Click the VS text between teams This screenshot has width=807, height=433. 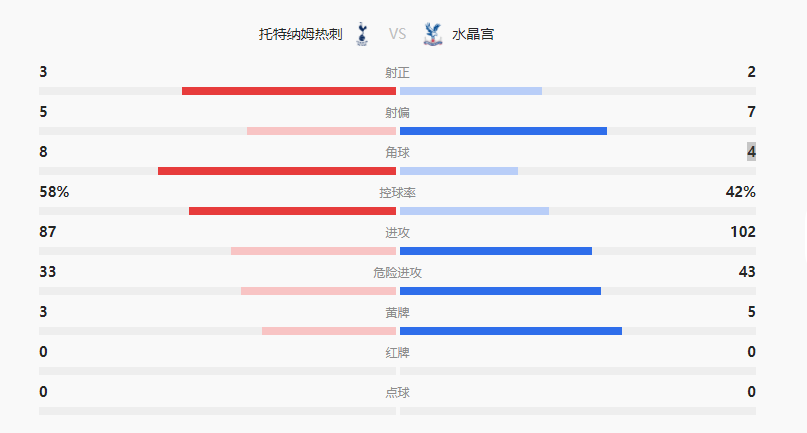point(397,34)
